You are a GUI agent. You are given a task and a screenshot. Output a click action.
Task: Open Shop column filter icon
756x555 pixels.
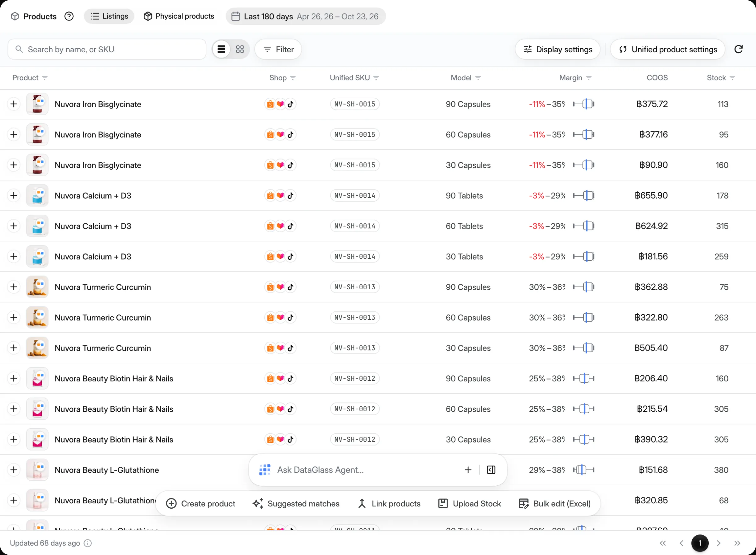(x=293, y=78)
